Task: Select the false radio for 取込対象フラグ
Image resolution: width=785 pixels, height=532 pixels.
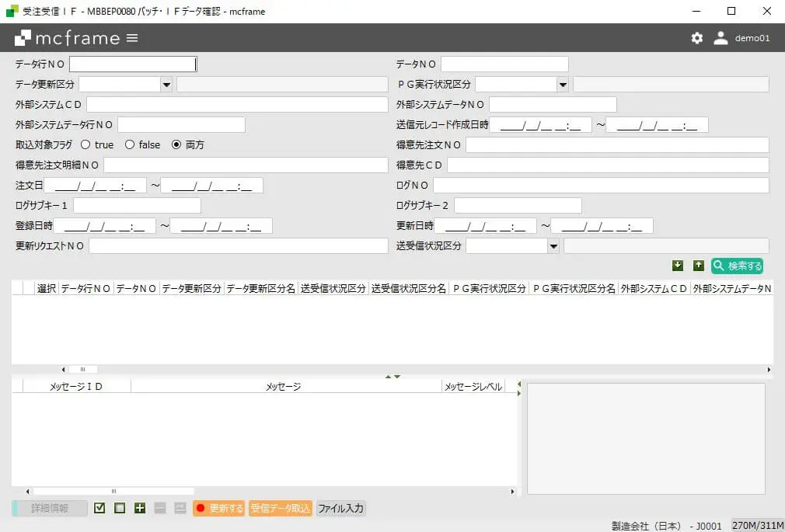Action: coord(130,144)
